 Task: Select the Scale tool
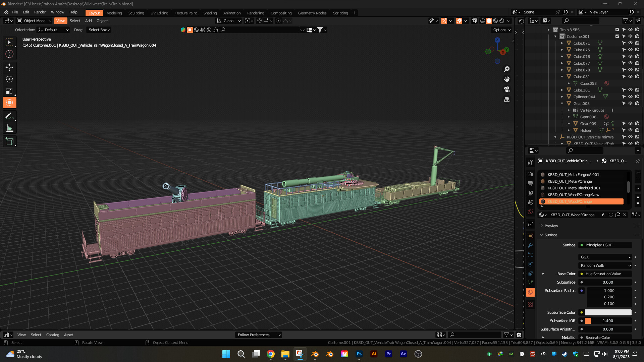9,91
